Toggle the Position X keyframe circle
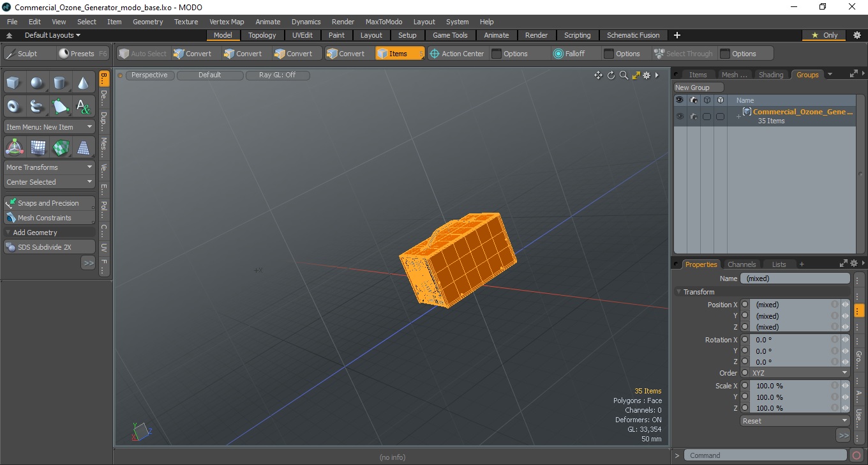Screen dimensions: 868x465 point(744,305)
